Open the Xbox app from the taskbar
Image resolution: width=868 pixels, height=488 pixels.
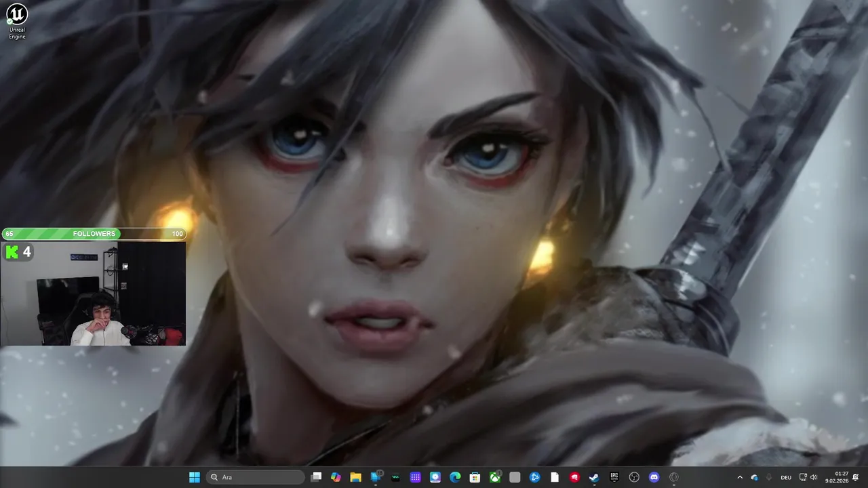495,477
